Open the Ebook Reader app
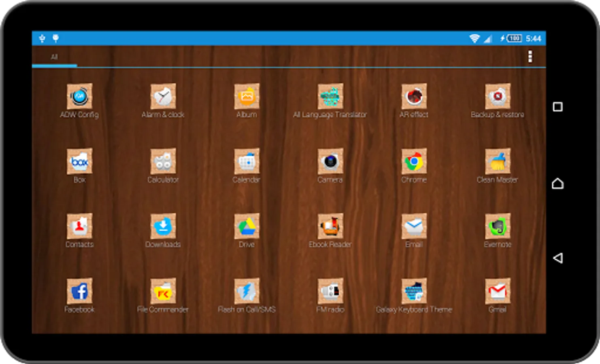Image resolution: width=600 pixels, height=364 pixels. click(330, 226)
